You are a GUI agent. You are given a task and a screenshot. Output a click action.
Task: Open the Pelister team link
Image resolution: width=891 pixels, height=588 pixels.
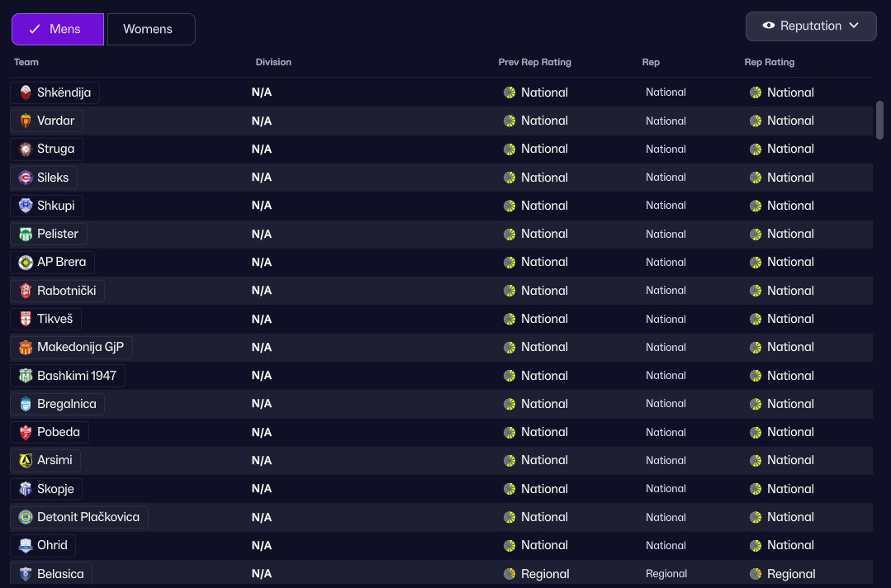point(48,234)
